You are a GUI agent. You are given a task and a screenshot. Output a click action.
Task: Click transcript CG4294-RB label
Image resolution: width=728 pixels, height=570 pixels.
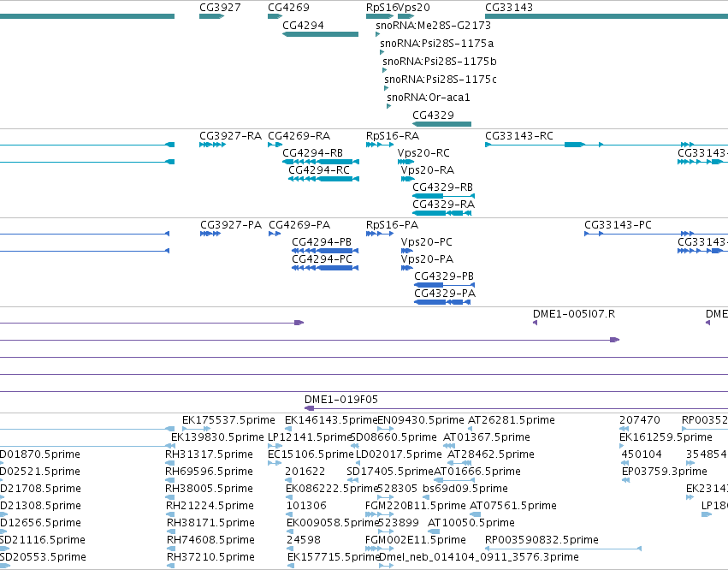(x=312, y=153)
